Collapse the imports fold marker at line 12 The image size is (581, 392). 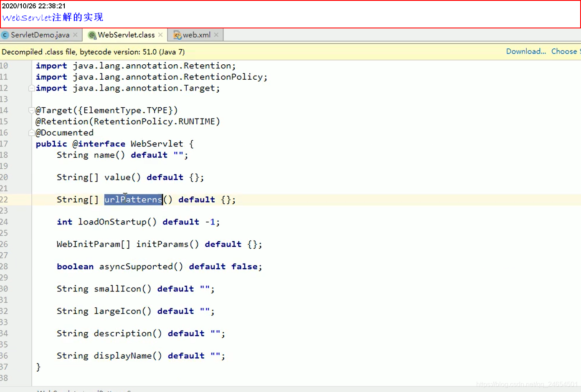(x=31, y=89)
